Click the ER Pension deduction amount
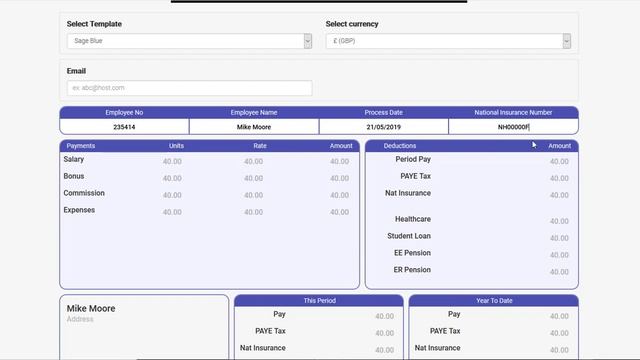640x360 pixels. [x=559, y=272]
